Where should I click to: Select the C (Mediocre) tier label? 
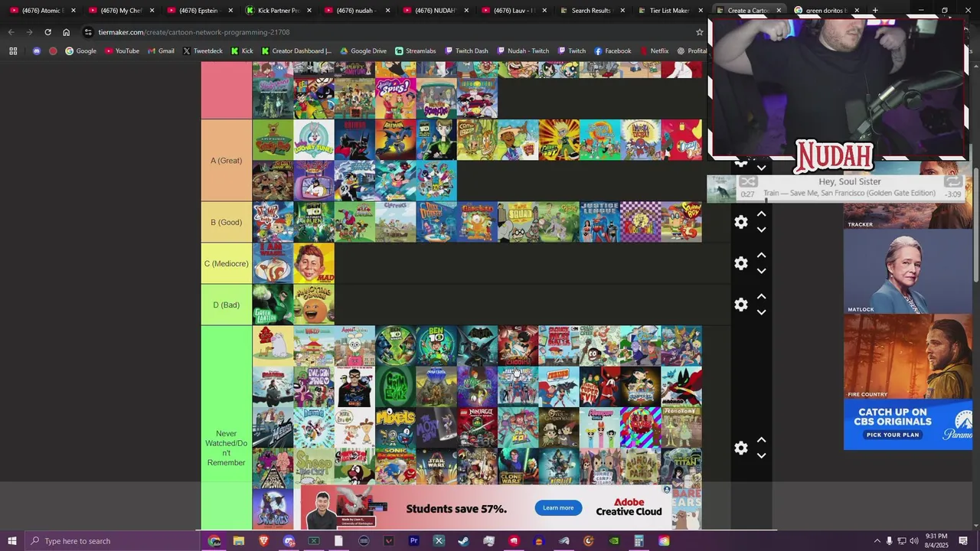[227, 263]
